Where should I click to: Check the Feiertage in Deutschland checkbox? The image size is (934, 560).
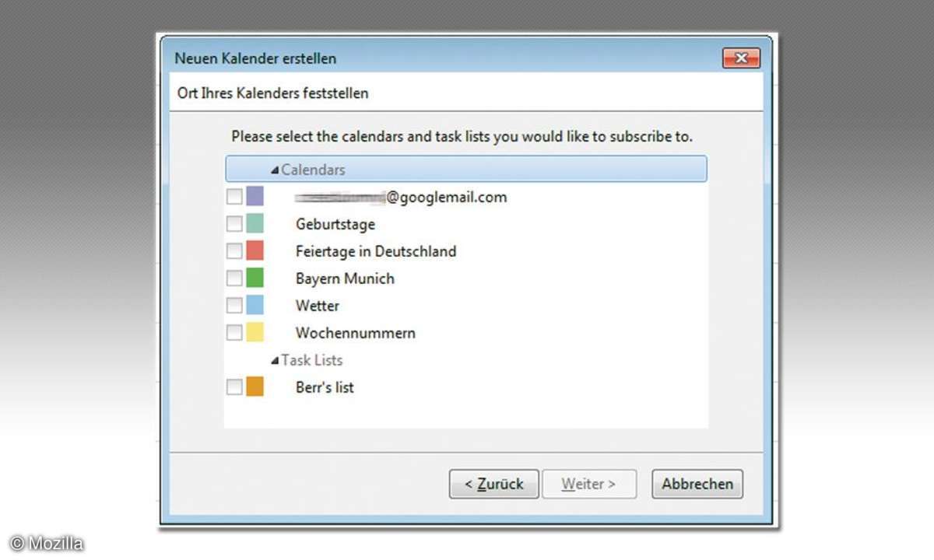coord(234,251)
